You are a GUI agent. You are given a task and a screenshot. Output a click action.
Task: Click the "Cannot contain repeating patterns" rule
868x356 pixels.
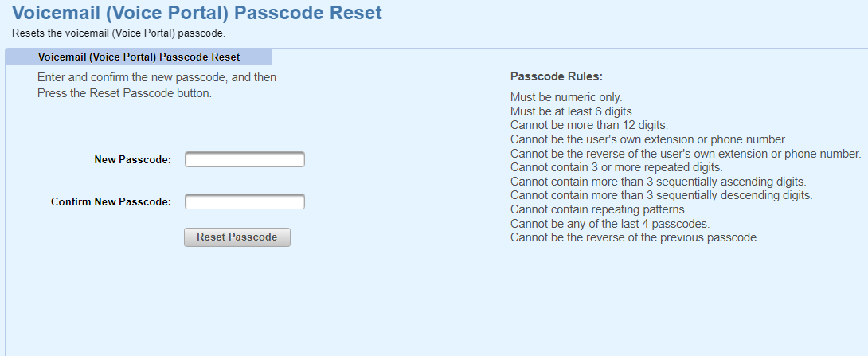click(600, 209)
